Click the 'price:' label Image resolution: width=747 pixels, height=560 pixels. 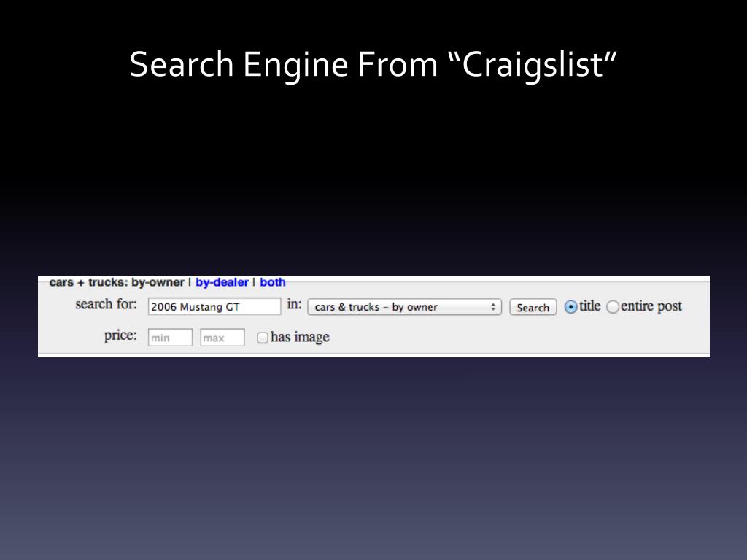coord(120,335)
